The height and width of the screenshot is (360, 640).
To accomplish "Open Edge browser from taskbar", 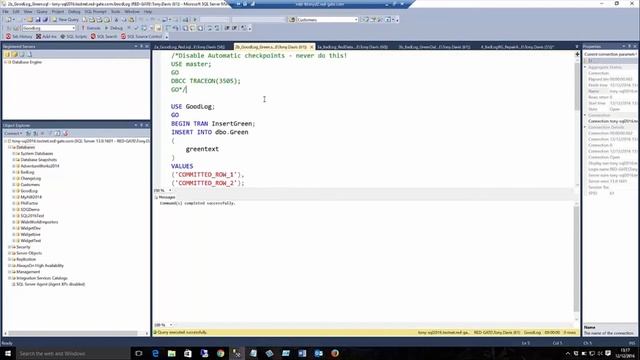I will click(x=156, y=353).
